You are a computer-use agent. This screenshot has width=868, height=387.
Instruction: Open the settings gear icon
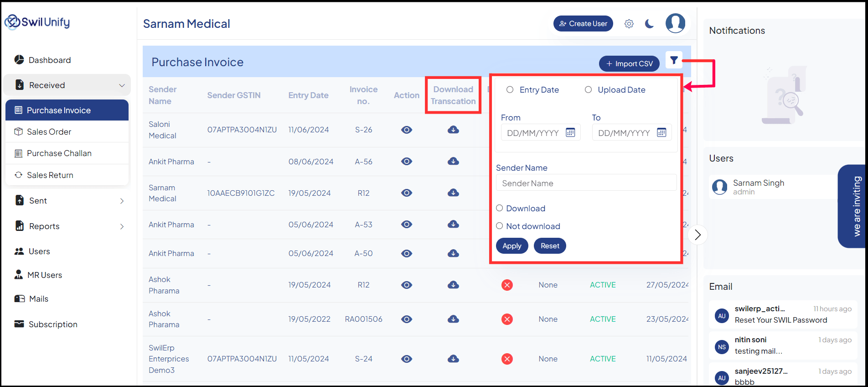coord(629,24)
